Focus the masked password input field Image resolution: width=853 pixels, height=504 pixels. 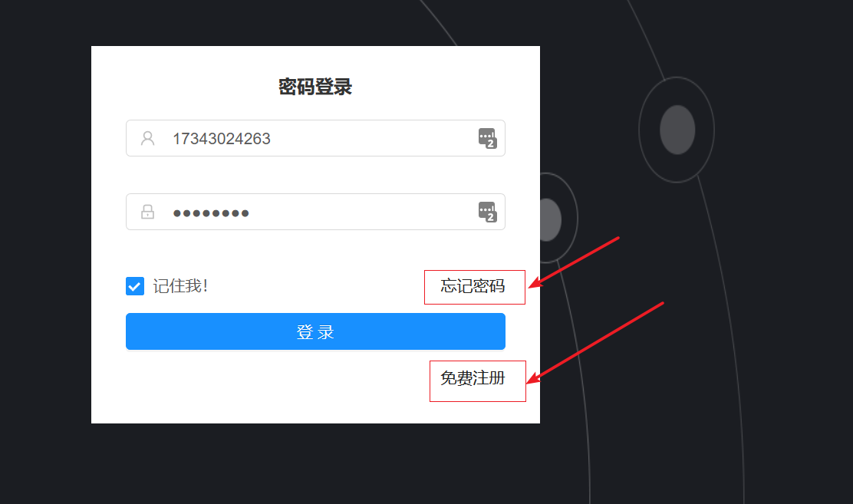pyautogui.click(x=315, y=212)
